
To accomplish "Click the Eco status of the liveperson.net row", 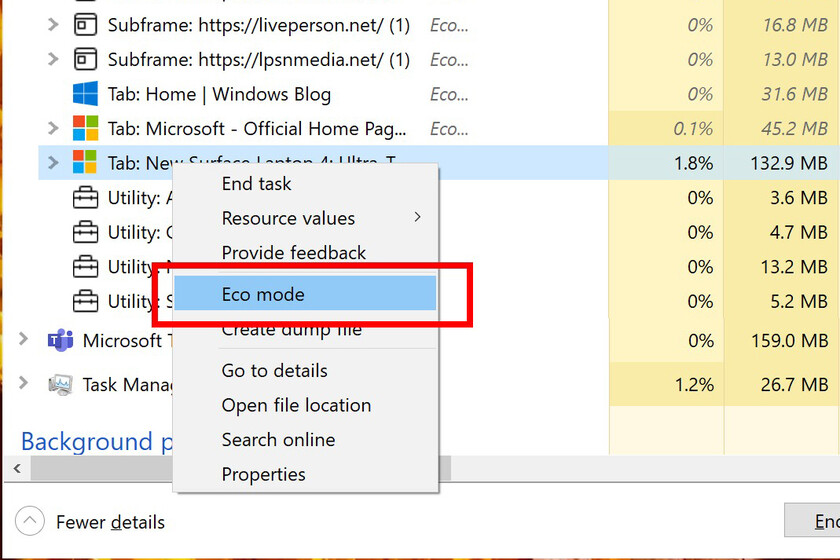I will 449,26.
